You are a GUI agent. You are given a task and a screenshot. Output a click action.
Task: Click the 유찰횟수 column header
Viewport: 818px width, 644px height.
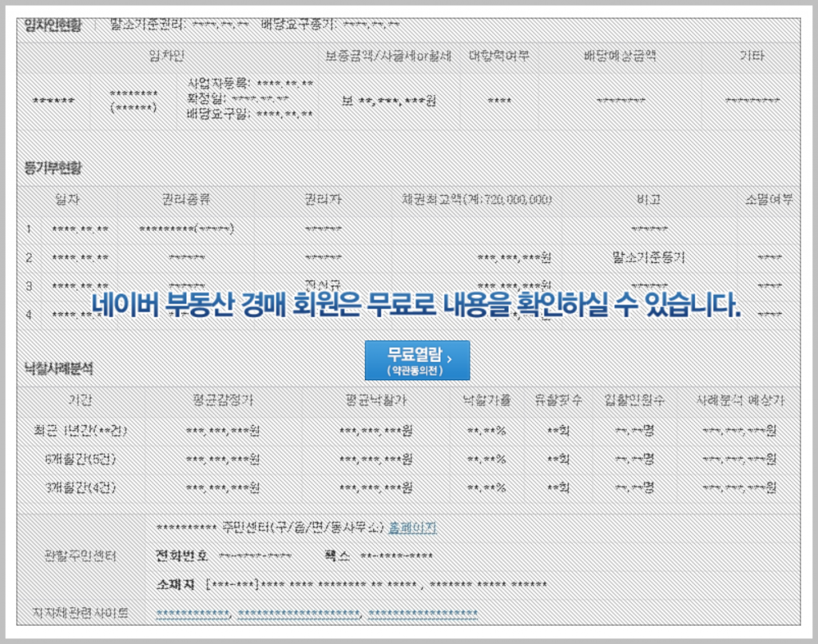point(558,400)
